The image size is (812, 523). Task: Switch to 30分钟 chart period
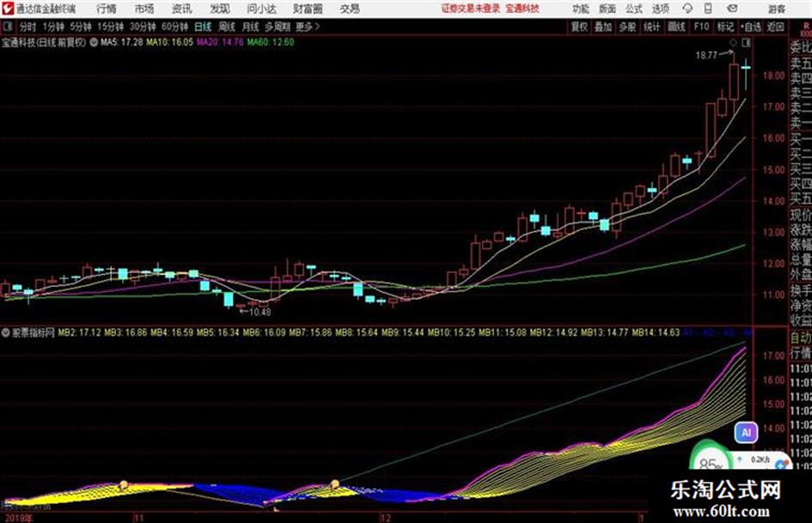pyautogui.click(x=143, y=27)
